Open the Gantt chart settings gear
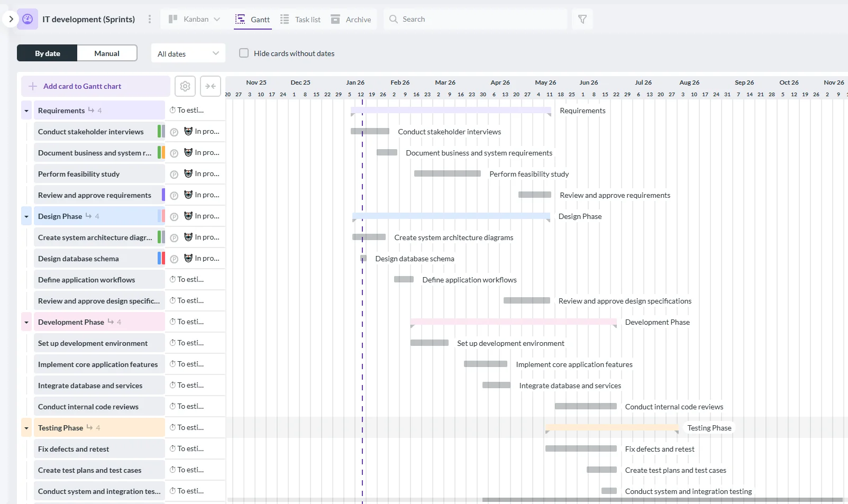Viewport: 848px width, 504px height. click(185, 86)
